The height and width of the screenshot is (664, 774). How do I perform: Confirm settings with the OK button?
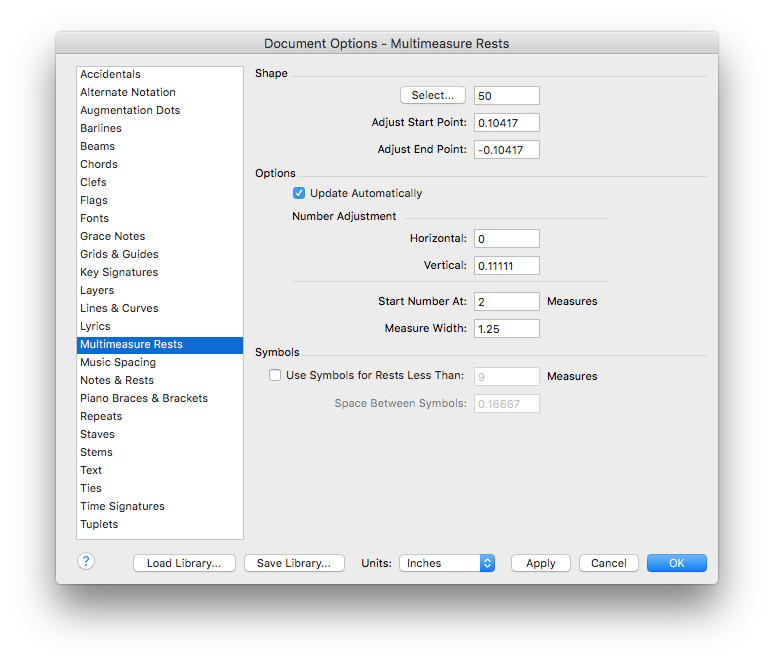(x=677, y=563)
